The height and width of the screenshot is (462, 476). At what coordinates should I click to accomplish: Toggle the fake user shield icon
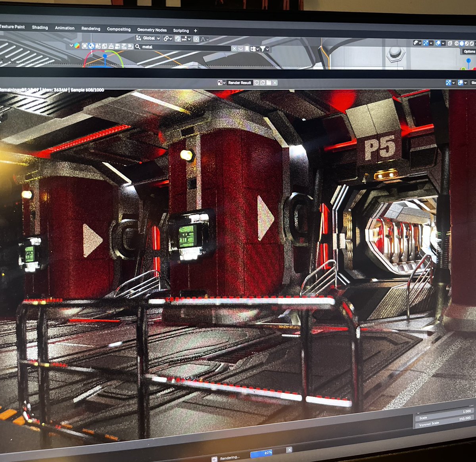pos(257,83)
